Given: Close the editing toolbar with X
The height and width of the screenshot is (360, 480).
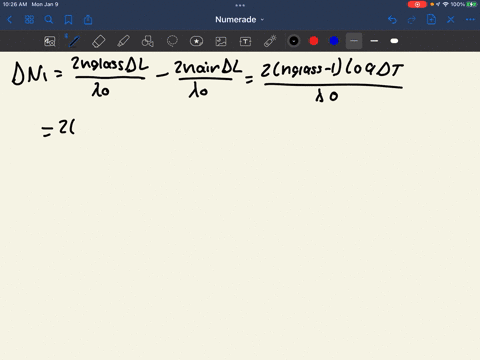Looking at the screenshot, I should (x=451, y=20).
